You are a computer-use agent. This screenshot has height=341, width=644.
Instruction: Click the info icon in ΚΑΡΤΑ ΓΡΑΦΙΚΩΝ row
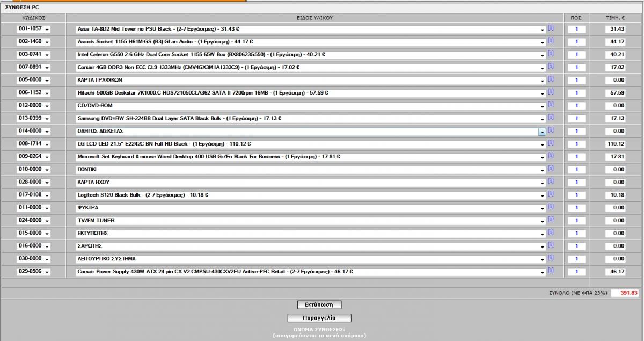coord(551,79)
